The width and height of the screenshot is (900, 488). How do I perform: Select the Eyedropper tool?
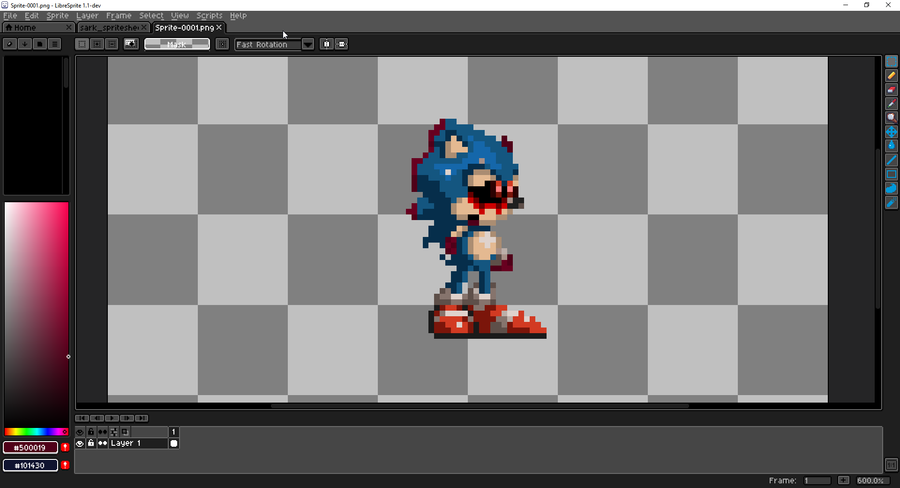point(891,103)
